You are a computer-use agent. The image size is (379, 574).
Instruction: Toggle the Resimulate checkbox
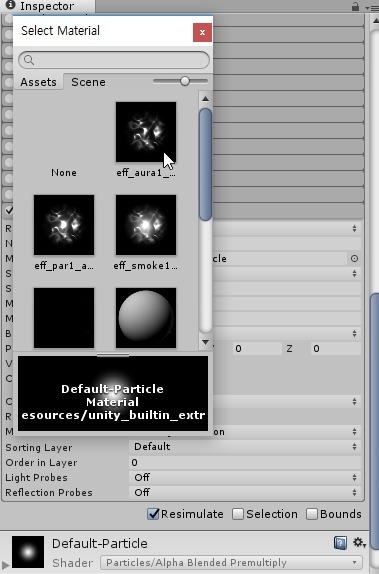point(153,514)
